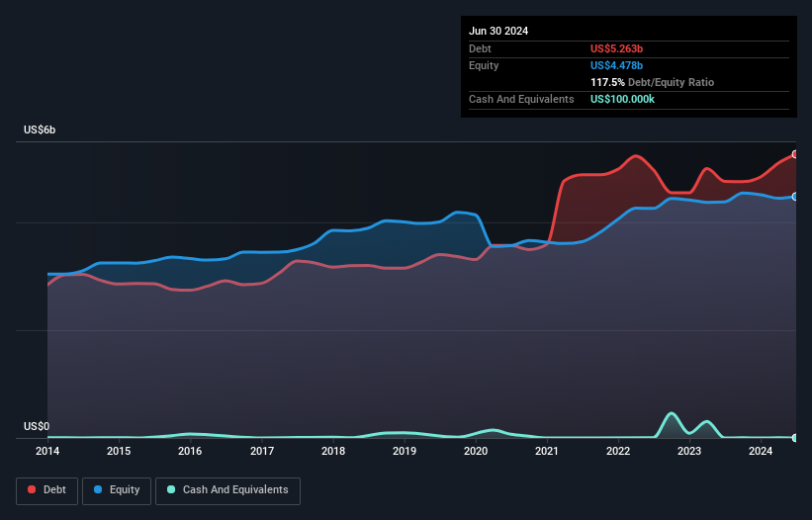This screenshot has height=520, width=812.
Task: Click the US$100.000k cash value
Action: (622, 99)
